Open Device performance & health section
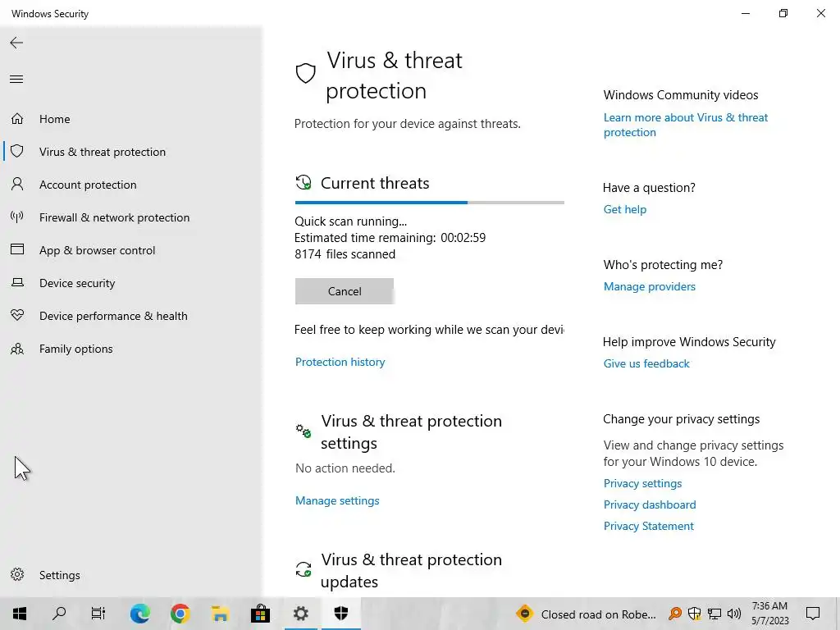This screenshot has height=630, width=840. (113, 316)
